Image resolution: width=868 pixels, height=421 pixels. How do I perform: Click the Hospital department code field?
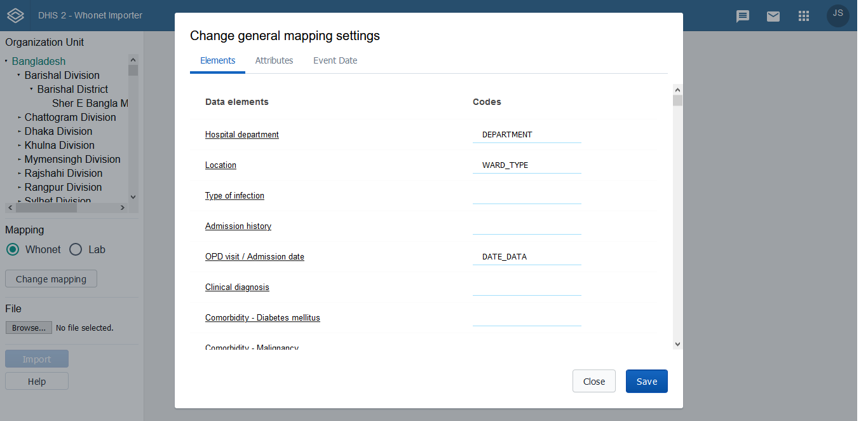tap(527, 135)
